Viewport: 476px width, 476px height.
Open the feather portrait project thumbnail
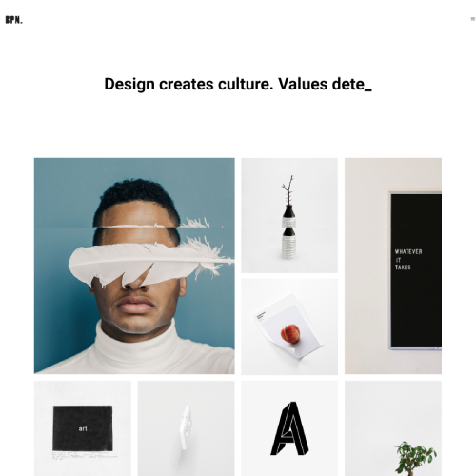pyautogui.click(x=134, y=266)
